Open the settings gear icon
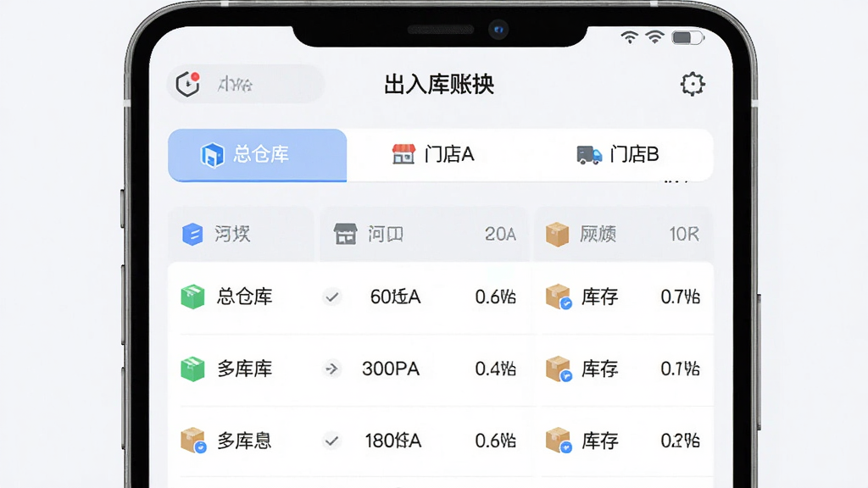The image size is (868, 488). [x=692, y=84]
